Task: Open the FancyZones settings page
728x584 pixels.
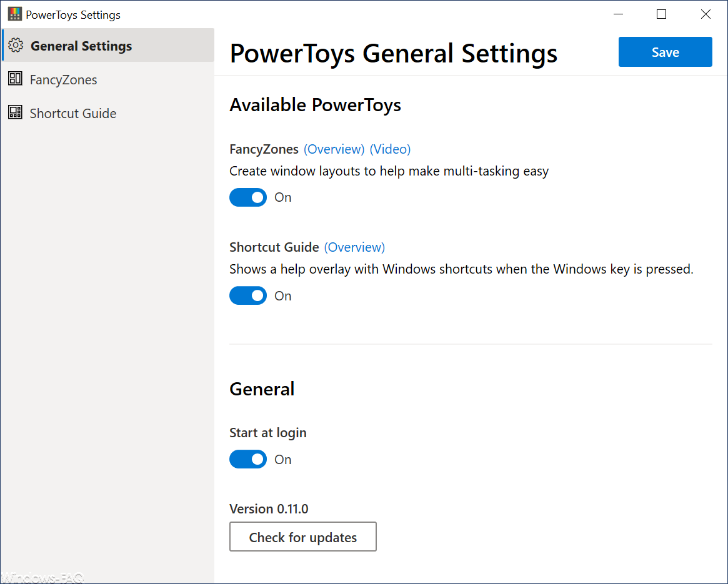Action: pos(107,79)
